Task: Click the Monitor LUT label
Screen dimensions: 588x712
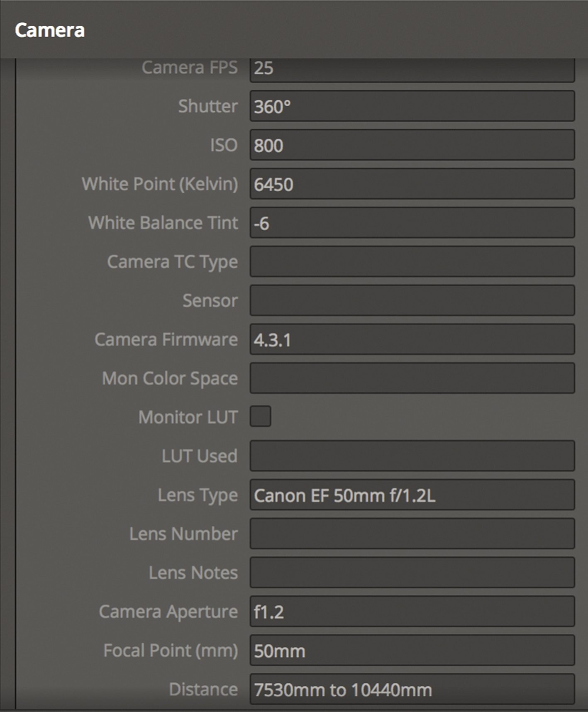Action: point(188,417)
